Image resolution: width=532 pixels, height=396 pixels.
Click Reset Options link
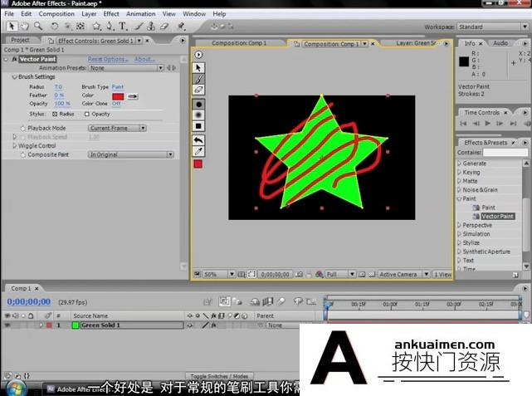(108, 59)
